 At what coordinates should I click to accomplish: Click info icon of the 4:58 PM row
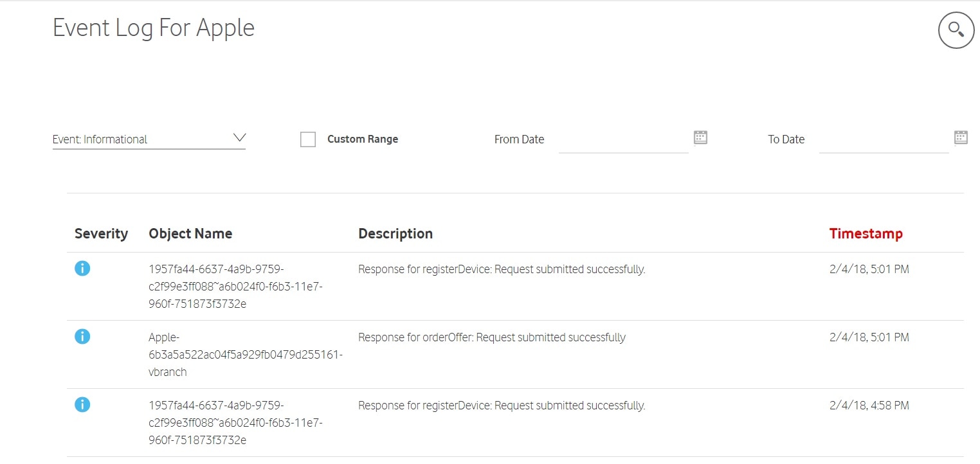tap(82, 404)
